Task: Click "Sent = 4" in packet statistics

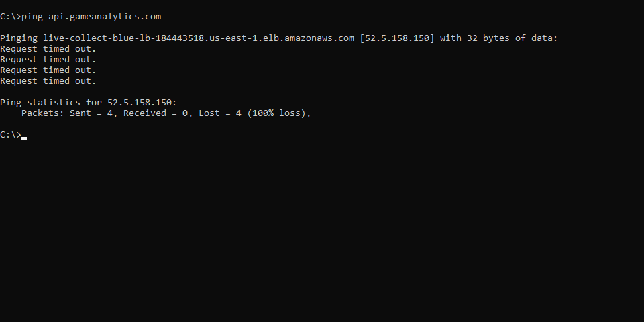Action: (x=93, y=113)
